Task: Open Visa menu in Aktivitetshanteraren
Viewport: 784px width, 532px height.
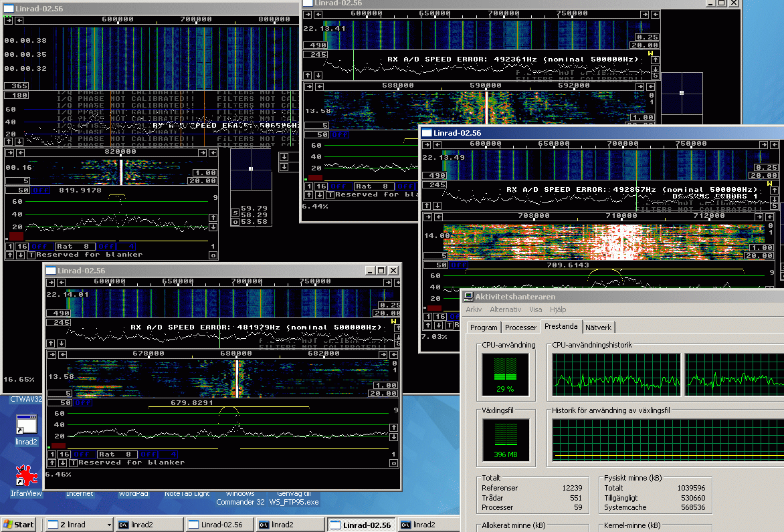Action: 536,309
